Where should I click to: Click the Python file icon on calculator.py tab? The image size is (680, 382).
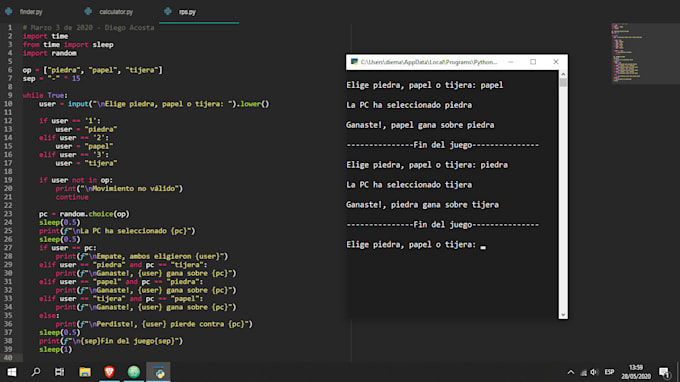88,11
